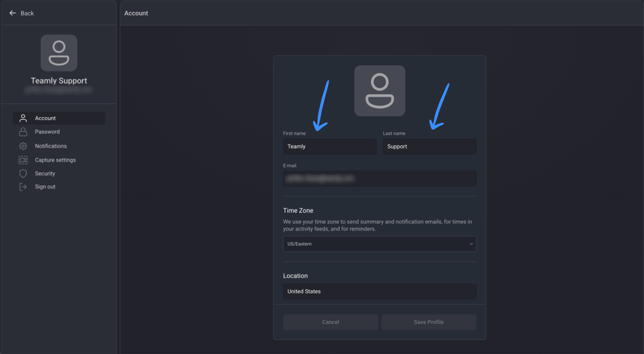The height and width of the screenshot is (354, 644).
Task: Click the Account person icon in sidebar
Action: coord(23,118)
